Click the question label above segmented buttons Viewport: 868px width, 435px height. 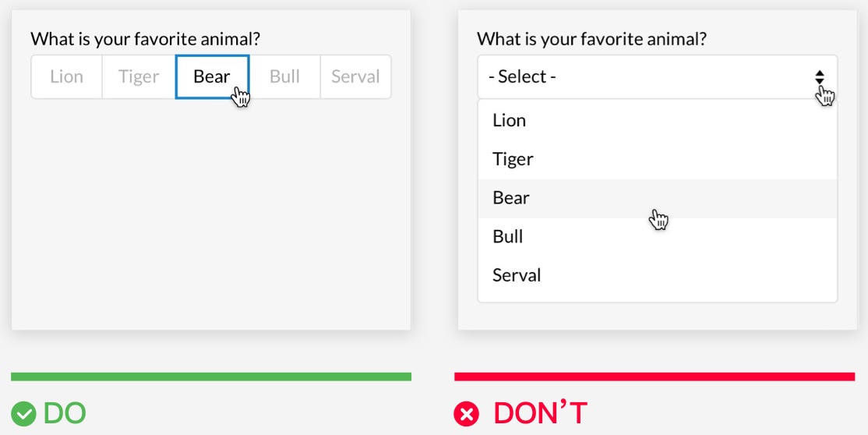pos(145,39)
